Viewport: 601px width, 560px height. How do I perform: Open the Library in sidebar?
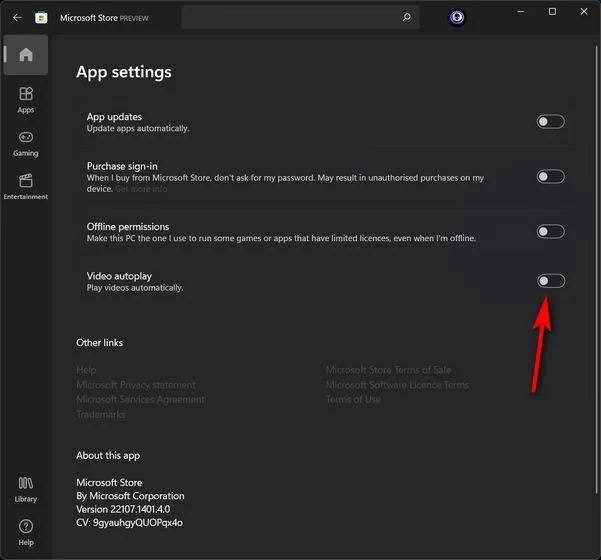click(26, 489)
